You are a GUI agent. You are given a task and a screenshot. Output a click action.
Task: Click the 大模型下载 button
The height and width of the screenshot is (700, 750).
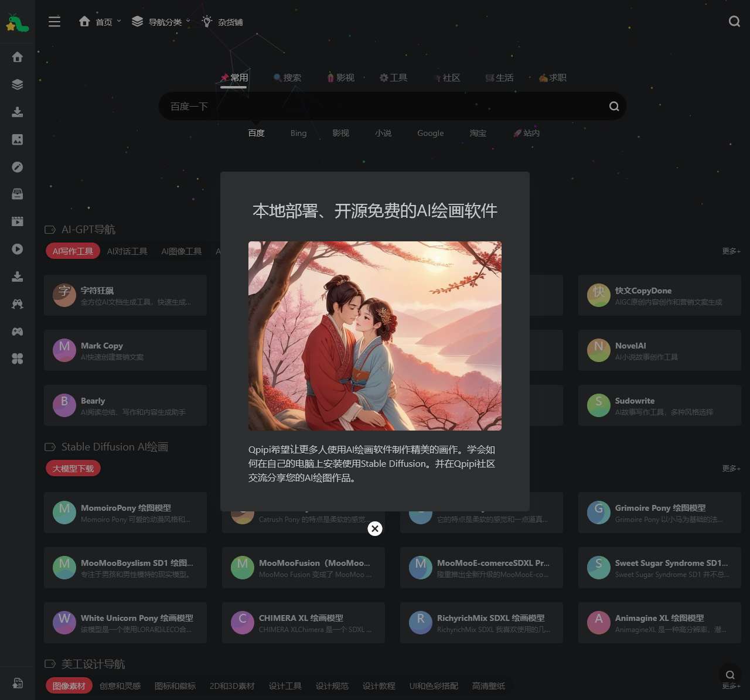pyautogui.click(x=73, y=469)
